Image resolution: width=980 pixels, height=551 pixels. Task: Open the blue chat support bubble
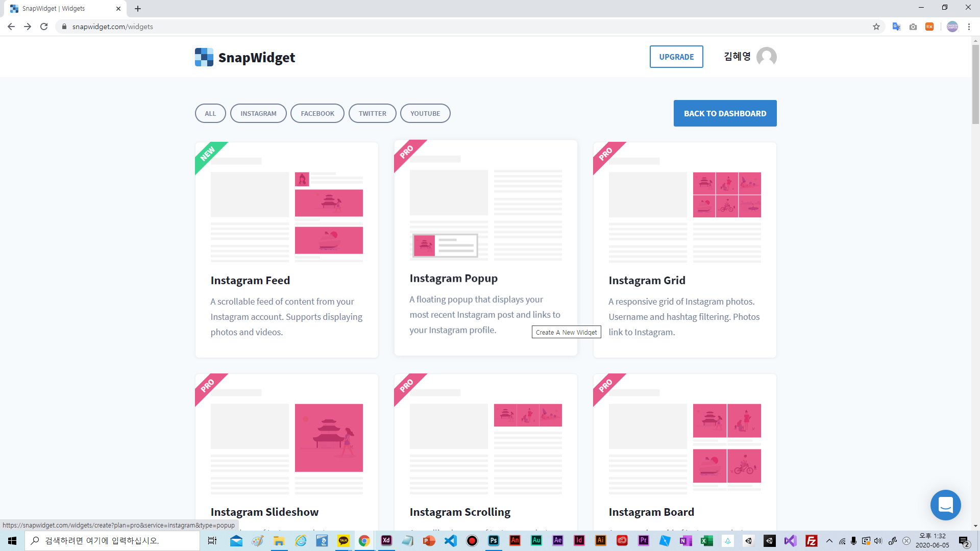pyautogui.click(x=945, y=505)
